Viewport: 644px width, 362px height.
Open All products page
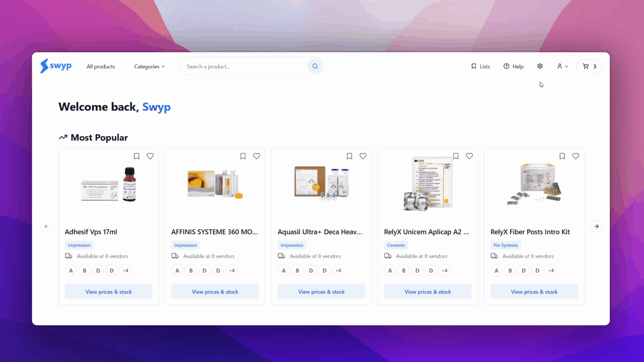pyautogui.click(x=101, y=66)
